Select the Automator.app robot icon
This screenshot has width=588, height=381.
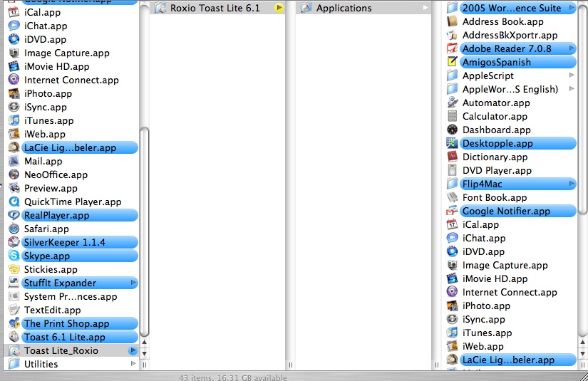coord(453,103)
